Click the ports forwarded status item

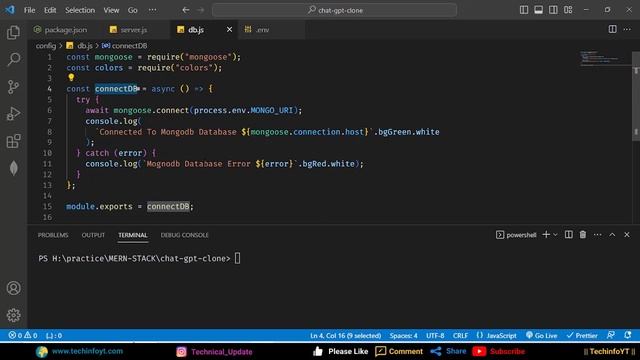pyautogui.click(x=54, y=336)
